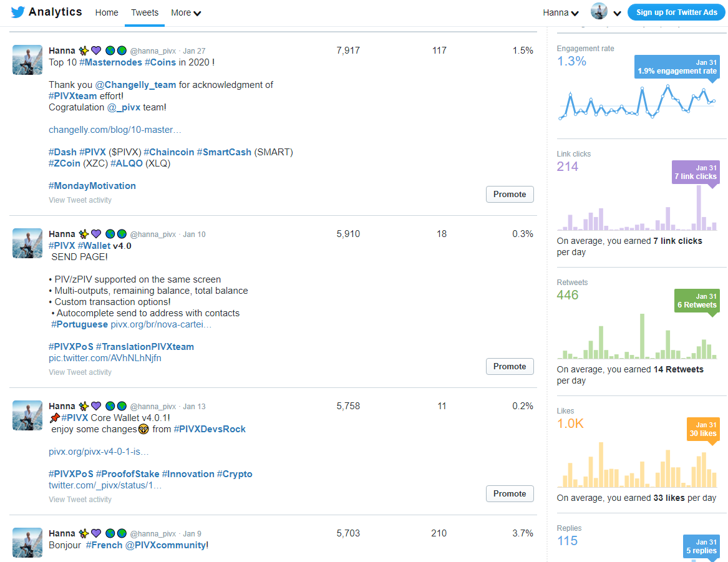Open Hanna's avatar in the Jan 10 tweet
The width and height of the screenshot is (728, 562).
click(x=27, y=243)
